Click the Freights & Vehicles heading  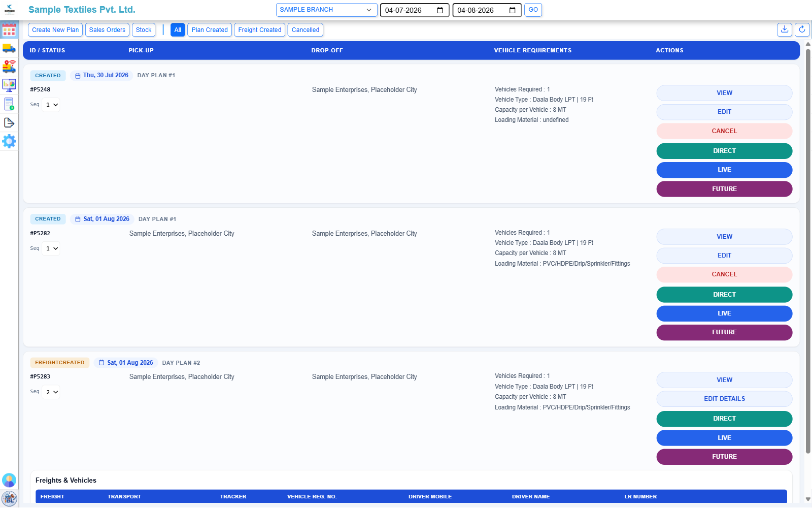(x=66, y=481)
